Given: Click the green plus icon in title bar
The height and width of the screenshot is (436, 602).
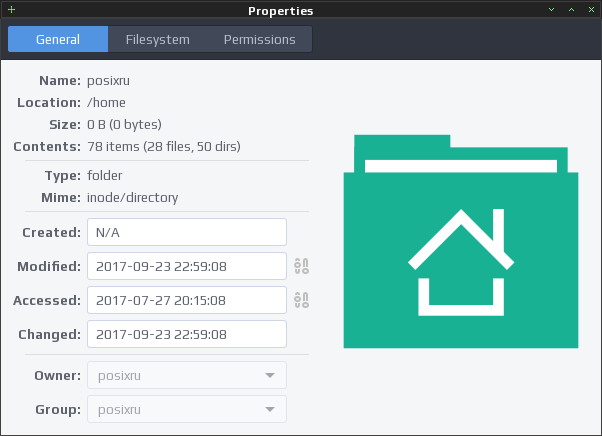Looking at the screenshot, I should pyautogui.click(x=12, y=10).
